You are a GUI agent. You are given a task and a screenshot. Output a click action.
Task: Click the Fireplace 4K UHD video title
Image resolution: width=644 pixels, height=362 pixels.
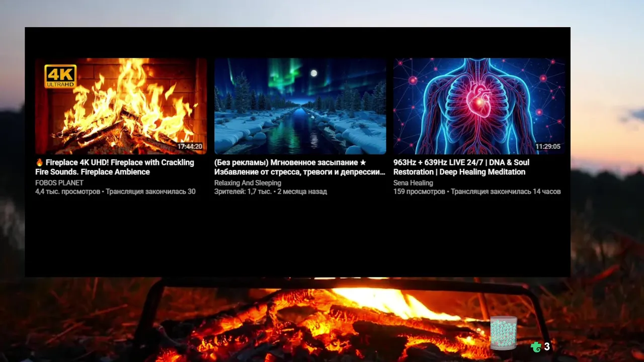pyautogui.click(x=115, y=167)
